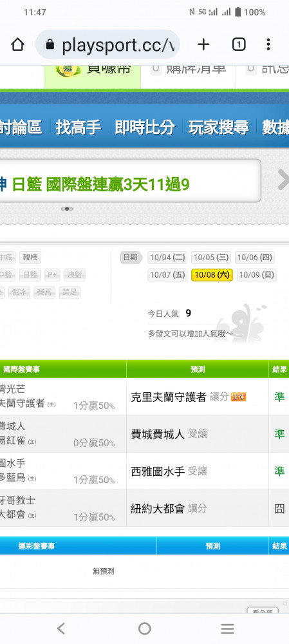Select the middle banner pagination dot
The height and width of the screenshot is (644, 289).
pyautogui.click(x=67, y=209)
